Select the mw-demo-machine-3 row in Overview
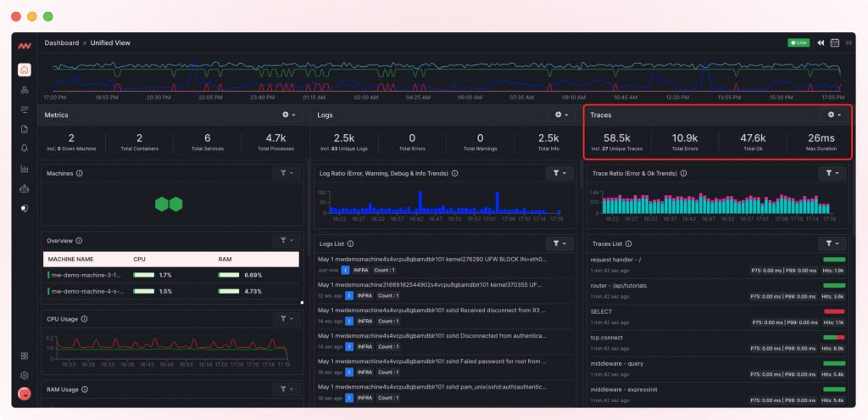The image size is (868, 420). 85,275
